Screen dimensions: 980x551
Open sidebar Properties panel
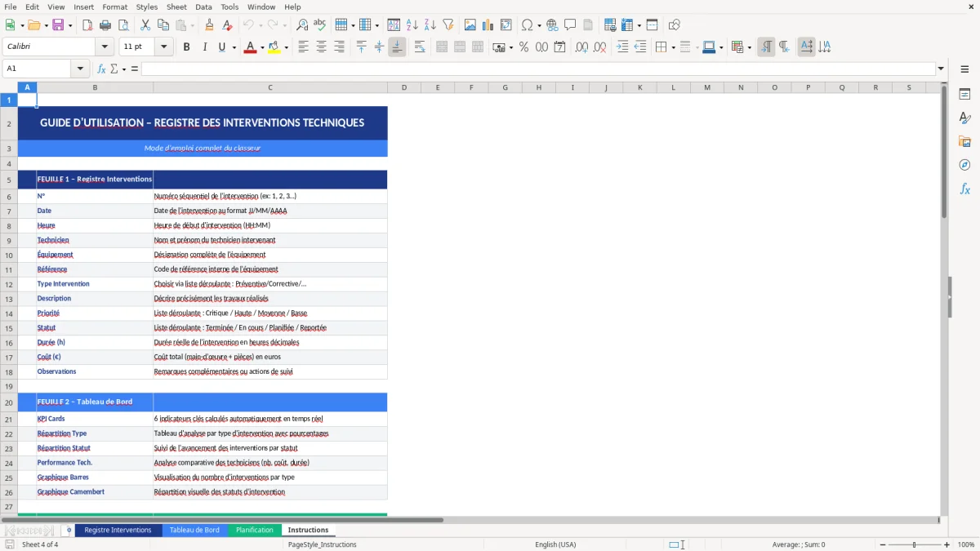tap(964, 95)
